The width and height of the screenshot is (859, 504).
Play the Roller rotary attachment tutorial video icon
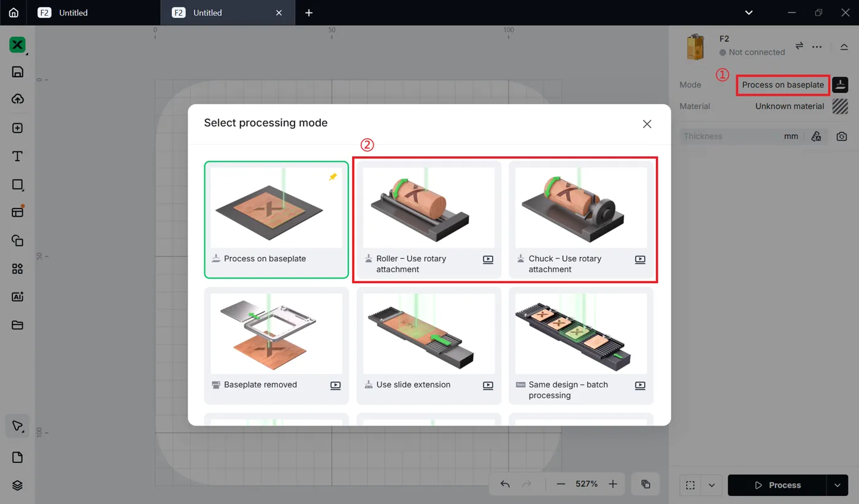pos(488,259)
